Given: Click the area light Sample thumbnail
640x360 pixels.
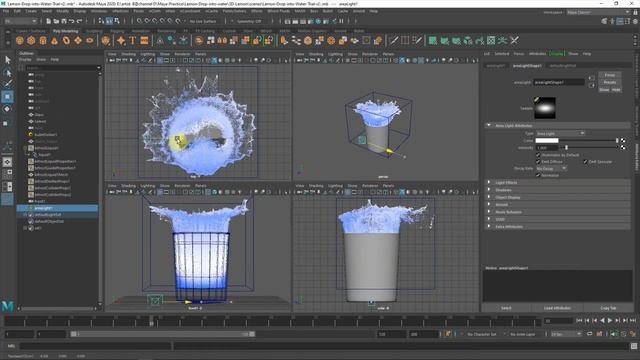Looking at the screenshot, I should (545, 108).
